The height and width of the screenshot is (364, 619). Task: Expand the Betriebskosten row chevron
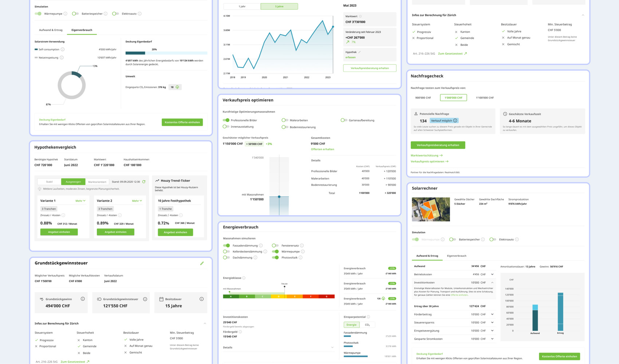[492, 274]
